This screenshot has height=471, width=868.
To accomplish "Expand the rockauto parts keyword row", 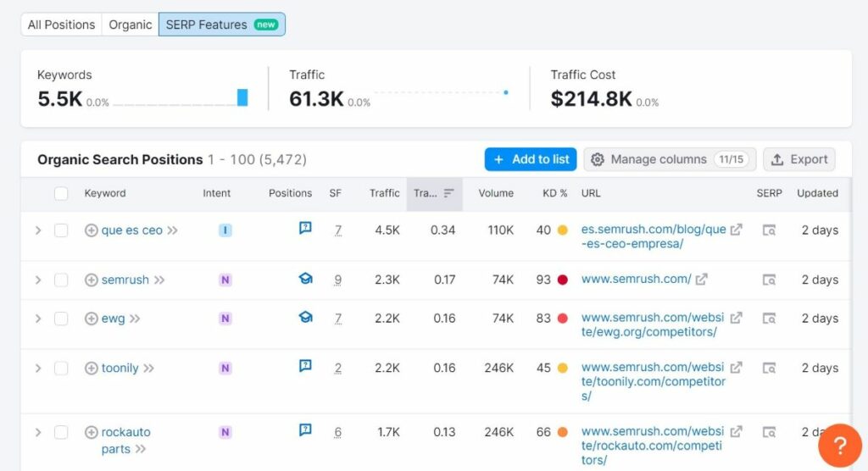I will (38, 432).
